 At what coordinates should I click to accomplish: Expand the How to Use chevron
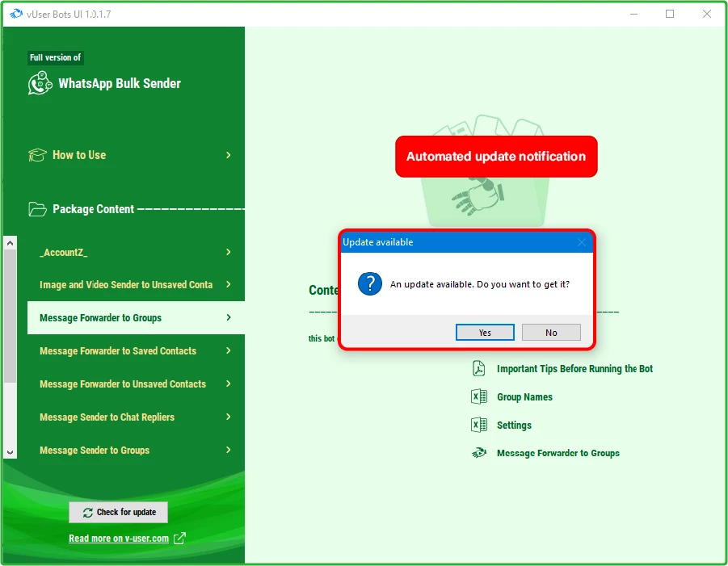pos(229,155)
